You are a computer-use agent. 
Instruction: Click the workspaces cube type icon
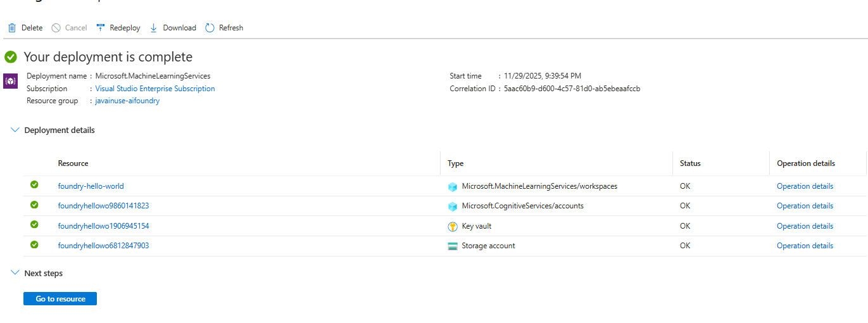[452, 186]
